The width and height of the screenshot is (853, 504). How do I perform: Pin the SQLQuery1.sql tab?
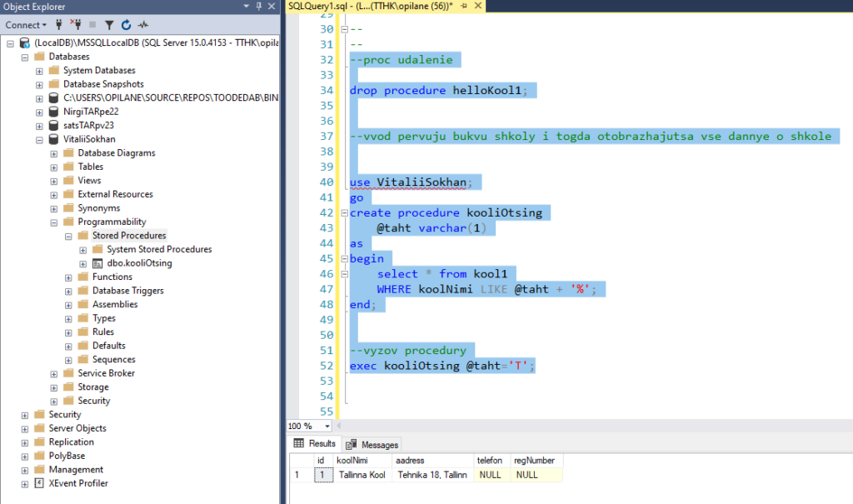point(464,6)
